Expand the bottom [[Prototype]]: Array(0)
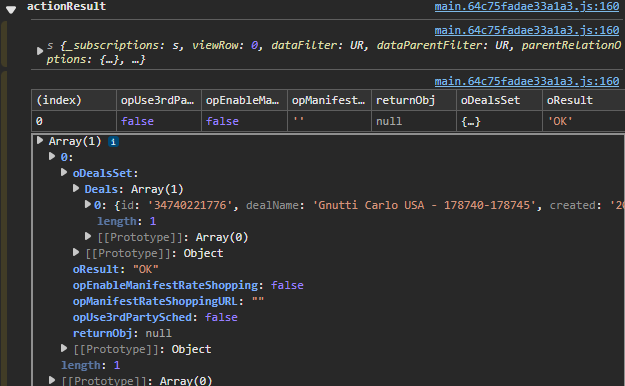 pos(52,380)
